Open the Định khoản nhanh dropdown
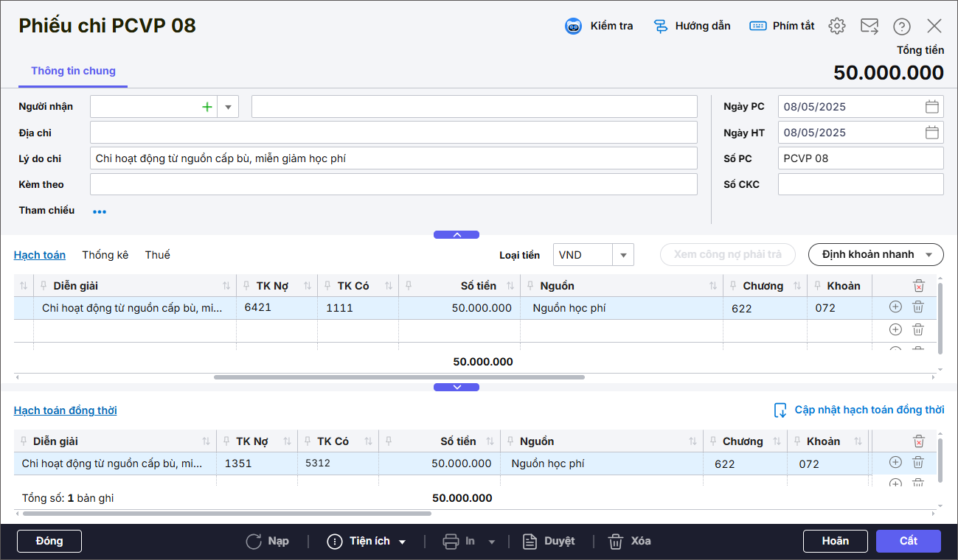Viewport: 958px width, 560px height. click(x=876, y=255)
